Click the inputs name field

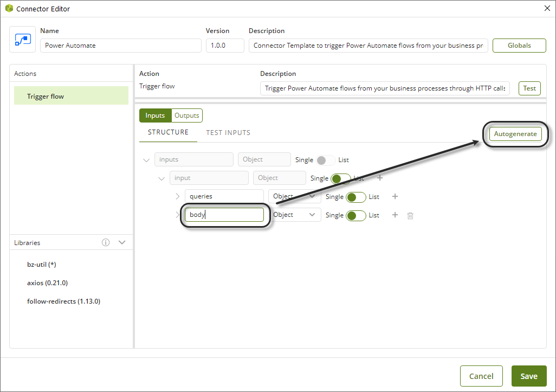pos(193,159)
